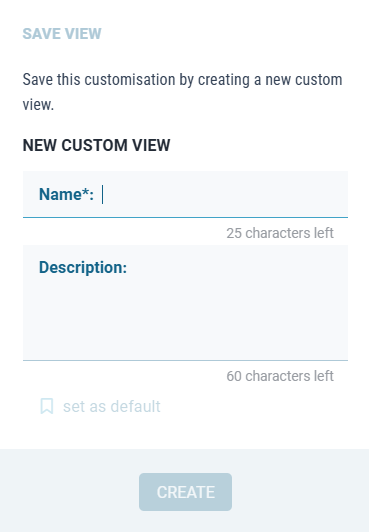
Task: Click the NEW CUSTOM VIEW heading
Action: click(96, 145)
